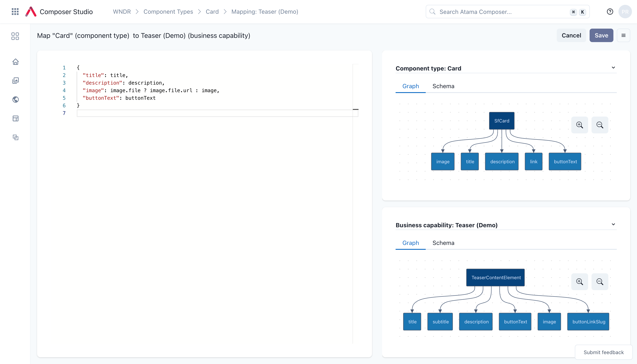Click the three-dot menu icon top right
Image resolution: width=637 pixels, height=364 pixels.
pyautogui.click(x=624, y=35)
